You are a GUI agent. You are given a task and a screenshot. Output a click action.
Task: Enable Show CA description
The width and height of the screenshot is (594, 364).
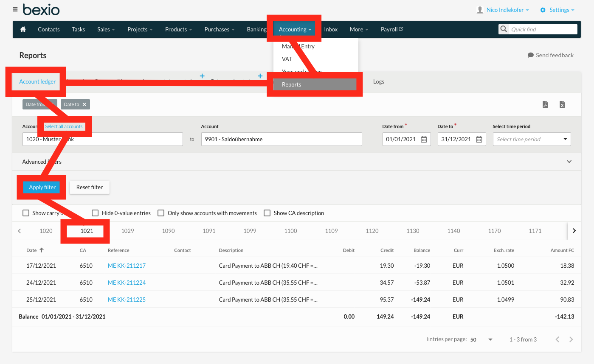(x=267, y=213)
